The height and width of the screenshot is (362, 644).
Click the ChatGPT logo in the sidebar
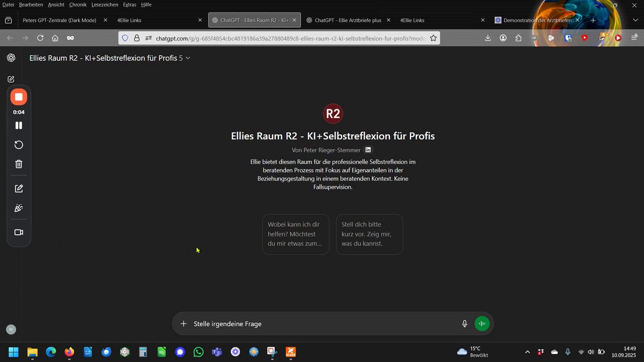(x=11, y=58)
